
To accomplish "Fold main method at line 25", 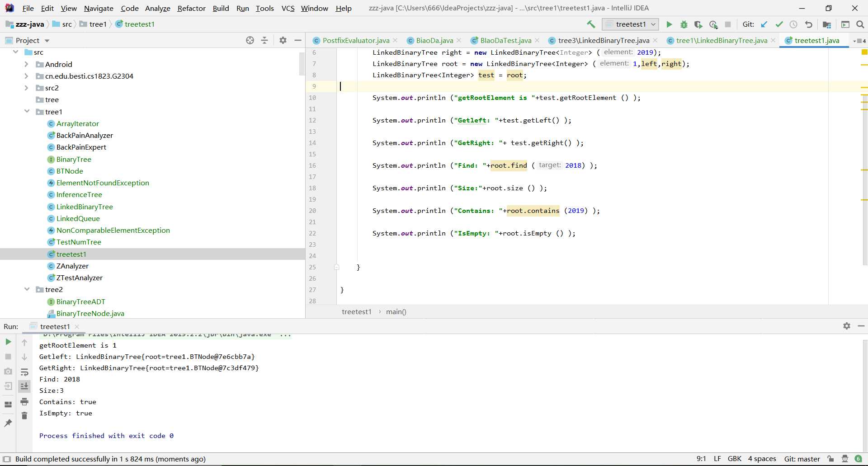I will pos(336,267).
